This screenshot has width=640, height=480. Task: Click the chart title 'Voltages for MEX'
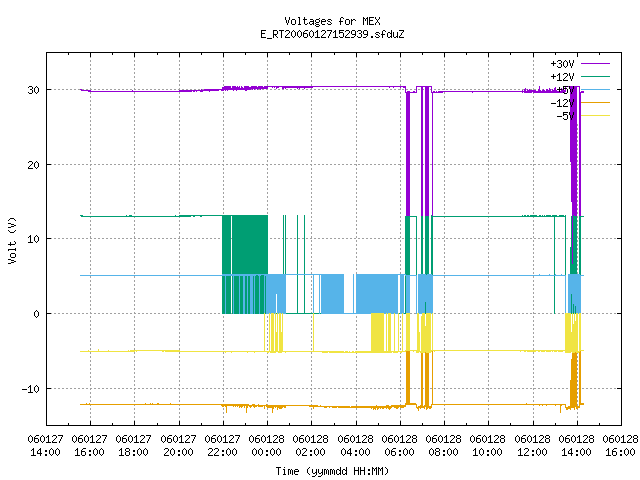tap(332, 21)
